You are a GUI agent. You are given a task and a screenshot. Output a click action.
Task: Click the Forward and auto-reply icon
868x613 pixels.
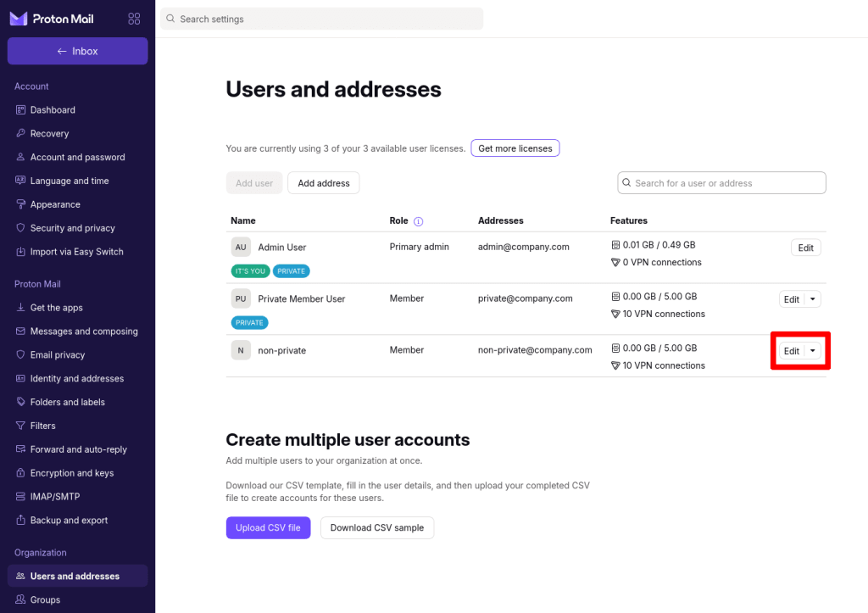tap(20, 449)
